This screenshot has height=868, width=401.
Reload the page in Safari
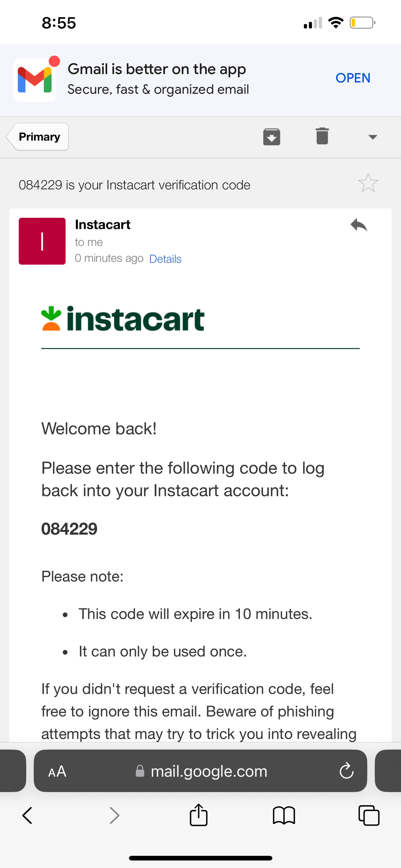point(346,771)
